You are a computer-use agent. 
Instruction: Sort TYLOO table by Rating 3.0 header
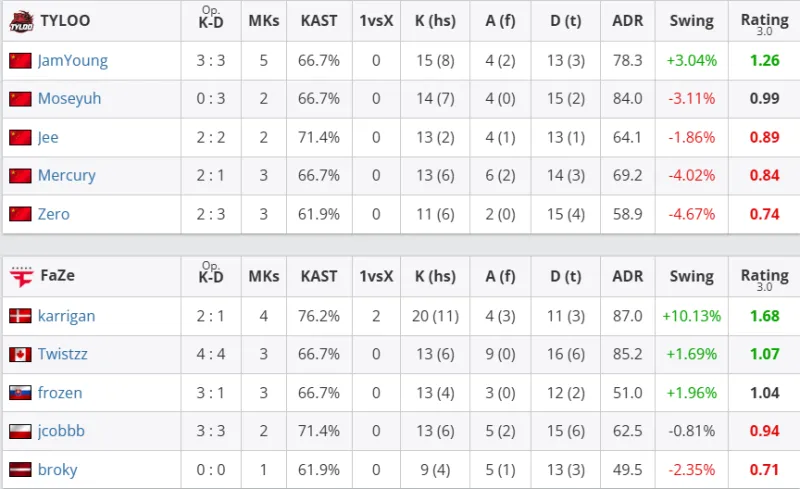tap(764, 21)
